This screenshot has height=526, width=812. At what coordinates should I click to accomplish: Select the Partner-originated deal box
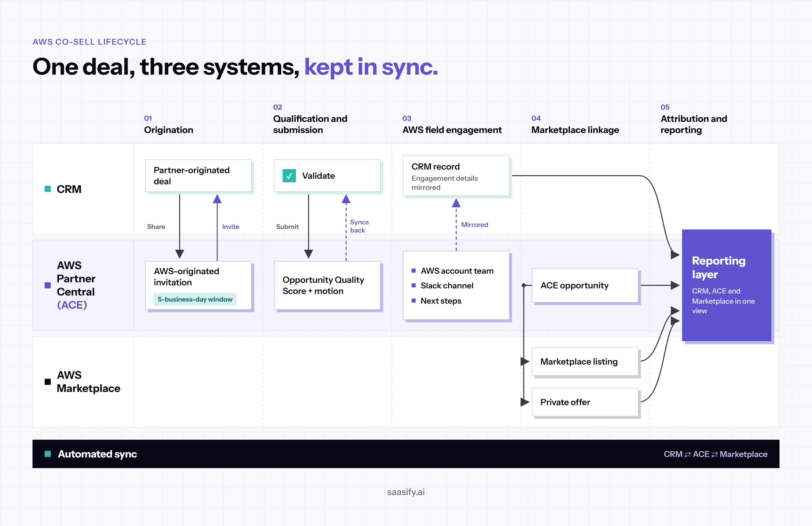pos(198,176)
